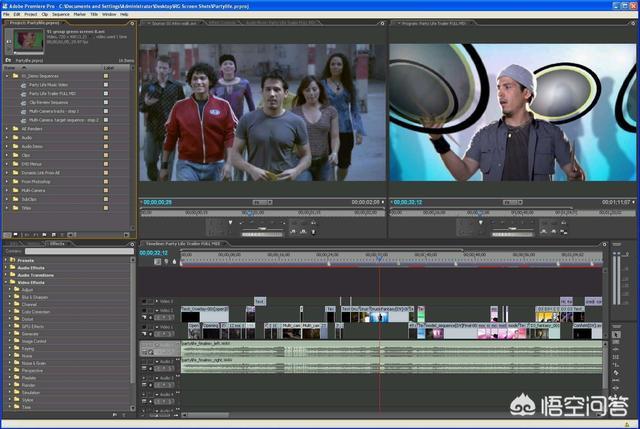This screenshot has height=429, width=640.
Task: Select the Selection tool in Tools panel
Action: [x=616, y=334]
